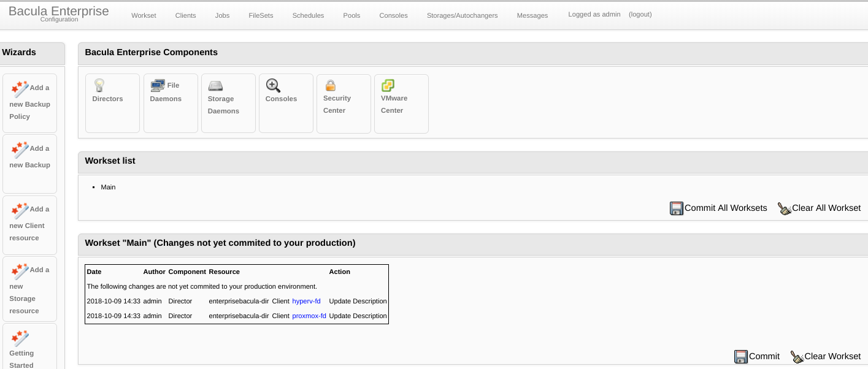
Task: Open the Storages/Autochangers menu
Action: tap(463, 15)
